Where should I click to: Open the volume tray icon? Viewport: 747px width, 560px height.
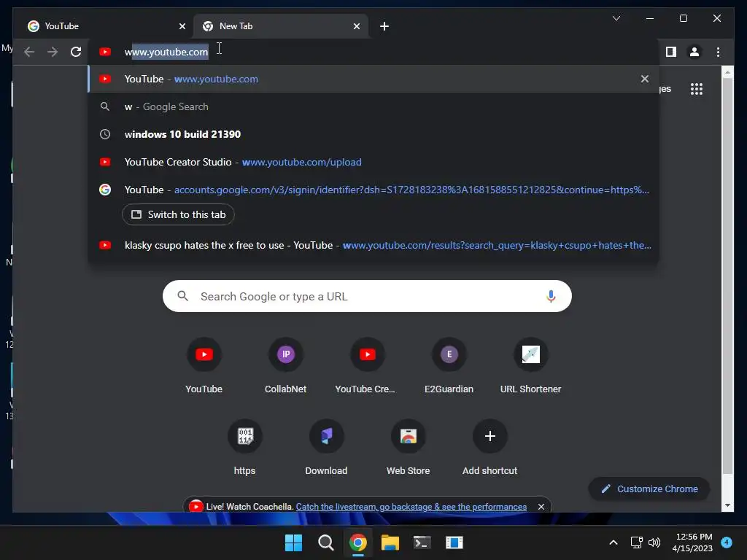(654, 542)
